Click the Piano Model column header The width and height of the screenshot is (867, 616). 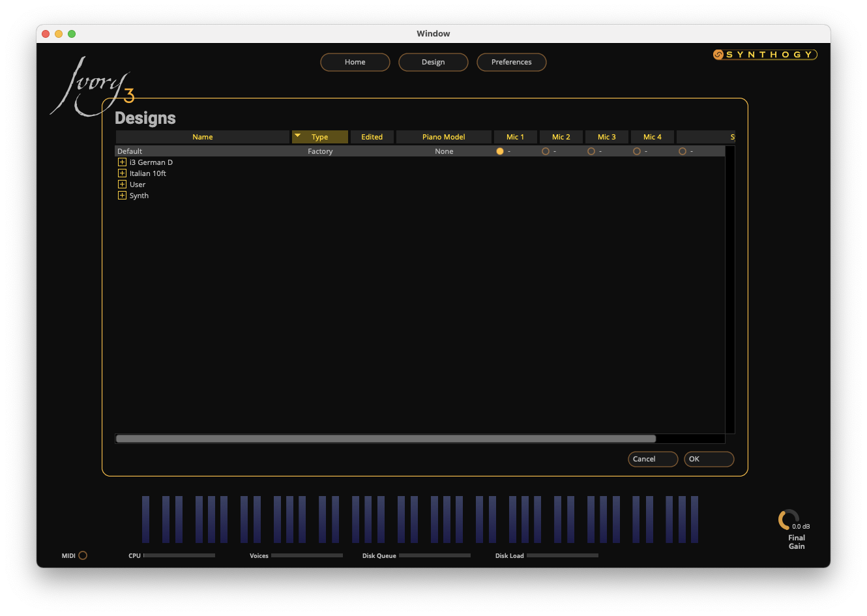point(444,137)
